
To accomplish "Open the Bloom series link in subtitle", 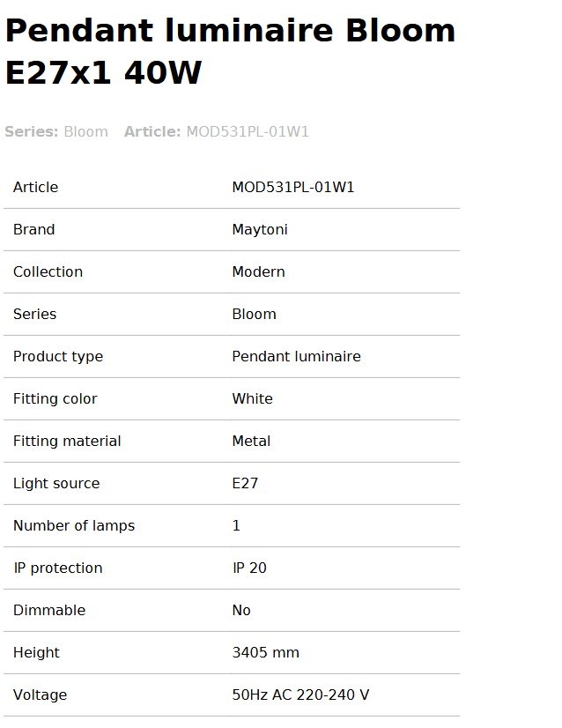I will (x=85, y=132).
